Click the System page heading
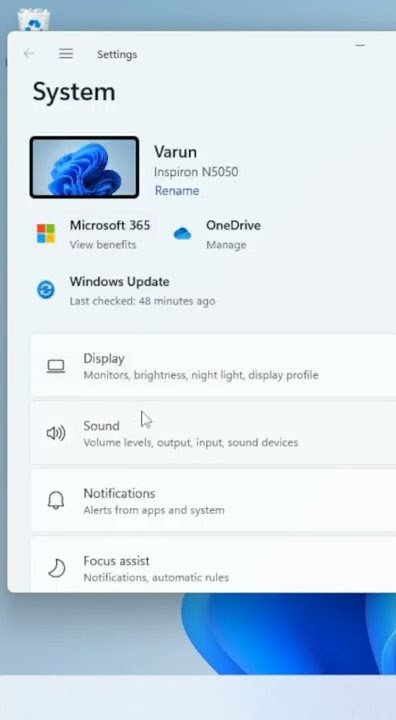The height and width of the screenshot is (720, 396). (x=74, y=92)
